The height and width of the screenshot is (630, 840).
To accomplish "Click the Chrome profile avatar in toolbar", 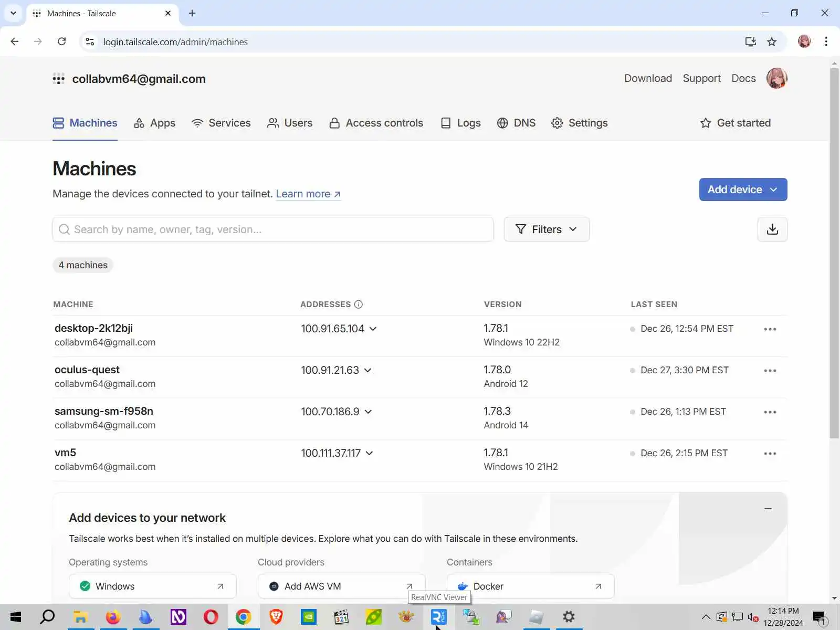I will coord(804,41).
